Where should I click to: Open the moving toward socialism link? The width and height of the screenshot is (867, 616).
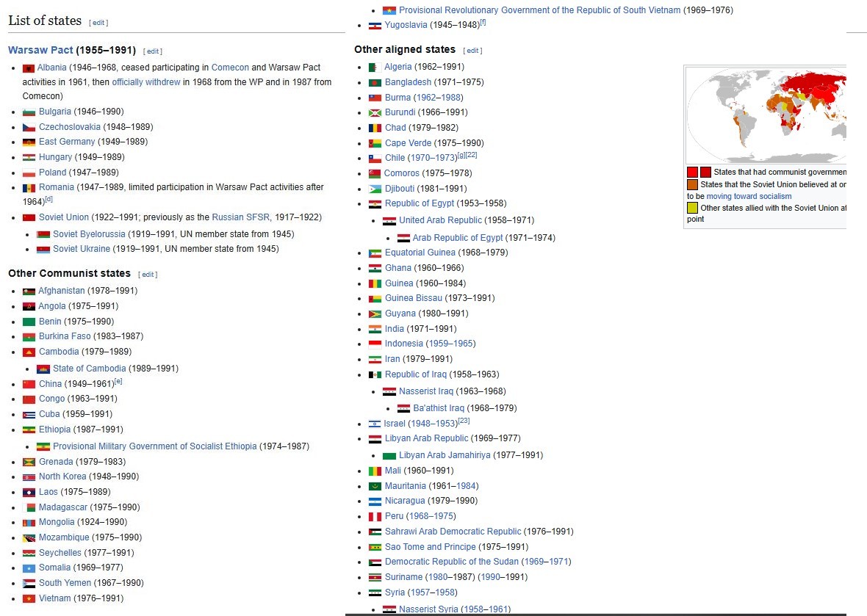[749, 196]
